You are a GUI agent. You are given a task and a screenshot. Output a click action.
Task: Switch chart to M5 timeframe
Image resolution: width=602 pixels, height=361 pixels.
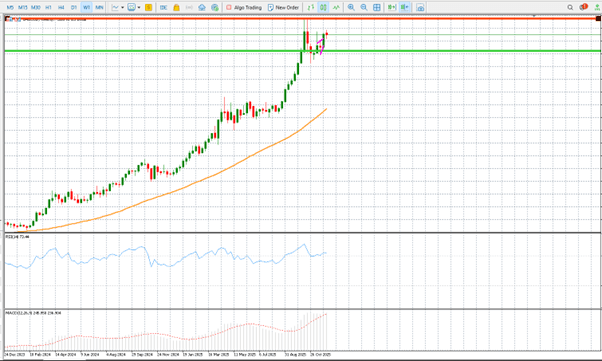[x=10, y=7]
